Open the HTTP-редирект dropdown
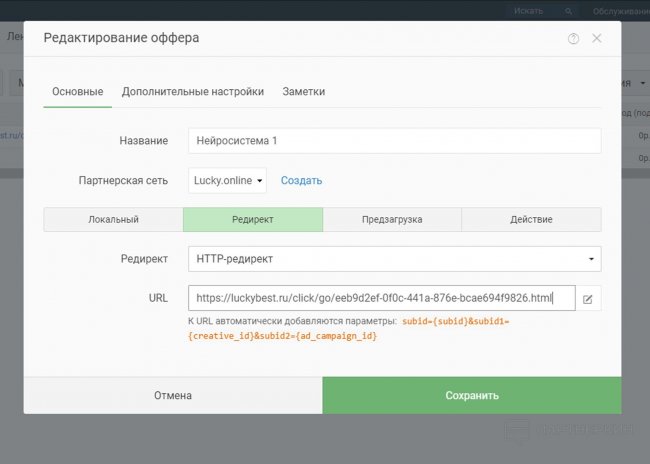The image size is (650, 464). pos(394,259)
